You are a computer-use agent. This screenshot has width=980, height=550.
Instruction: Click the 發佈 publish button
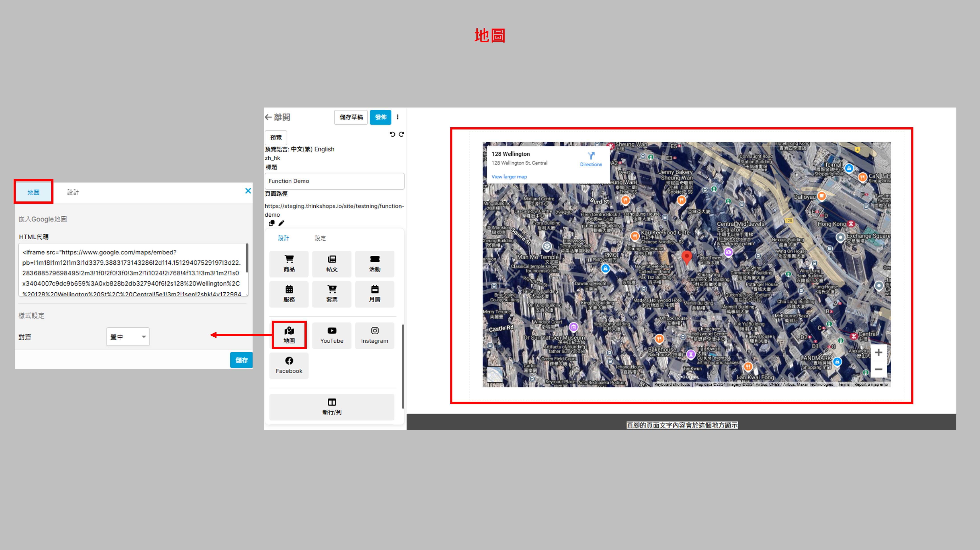pos(380,117)
